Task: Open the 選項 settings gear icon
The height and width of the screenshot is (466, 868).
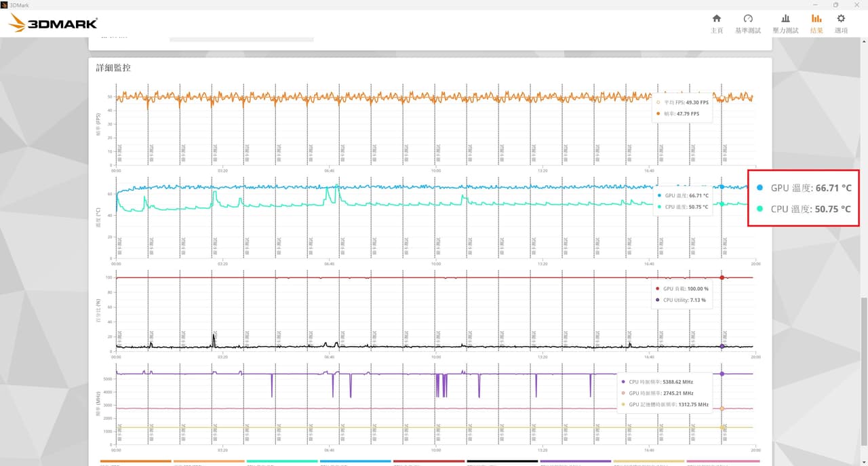Action: 841,24
